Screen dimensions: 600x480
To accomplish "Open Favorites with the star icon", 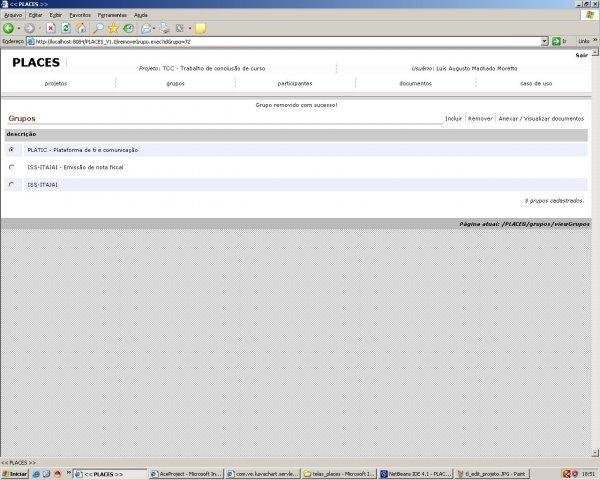I will click(x=113, y=28).
